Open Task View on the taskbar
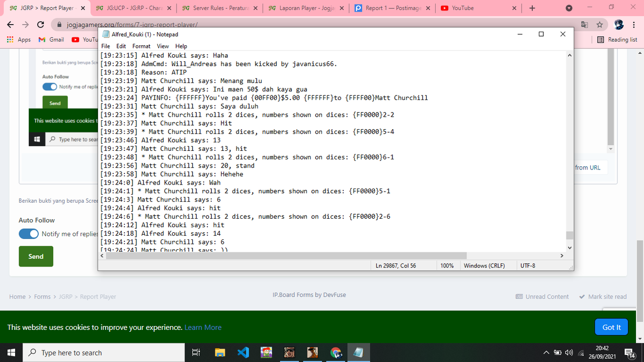 pyautogui.click(x=197, y=352)
